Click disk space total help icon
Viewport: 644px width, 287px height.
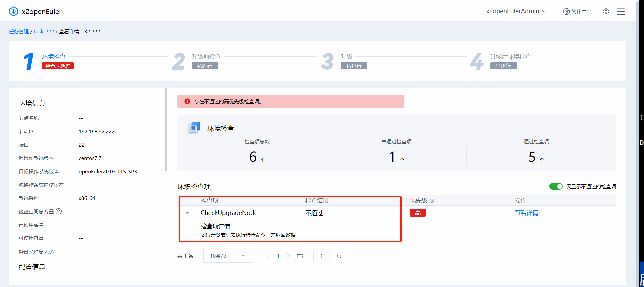click(59, 211)
